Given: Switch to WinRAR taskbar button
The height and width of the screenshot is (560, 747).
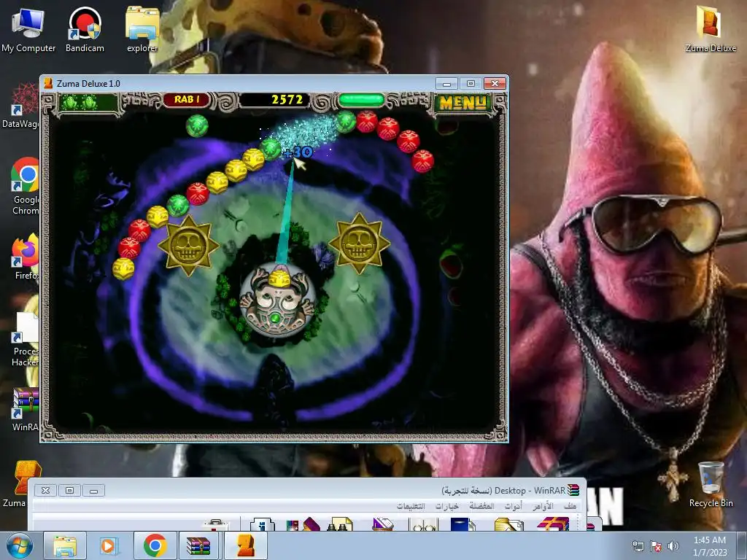Looking at the screenshot, I should [198, 545].
